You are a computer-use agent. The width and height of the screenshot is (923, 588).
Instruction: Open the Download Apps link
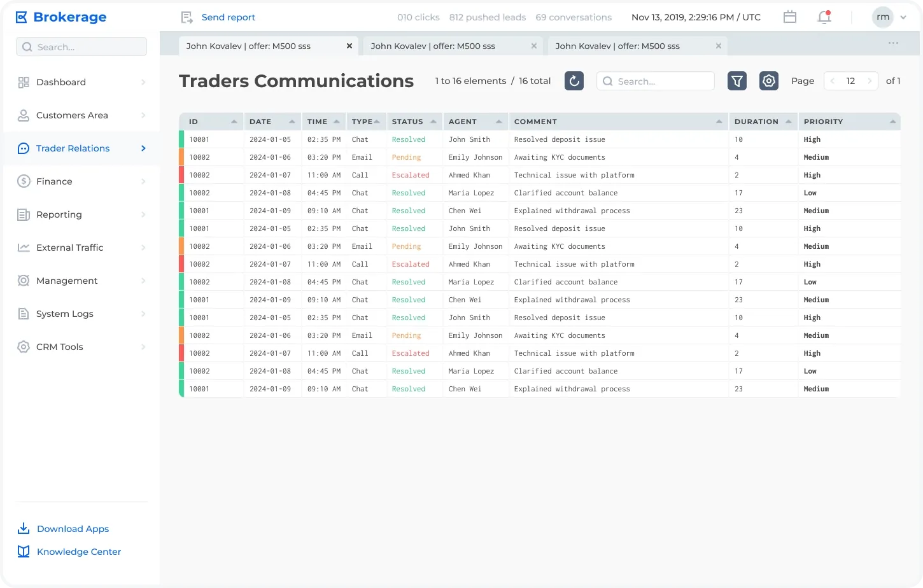(x=73, y=529)
